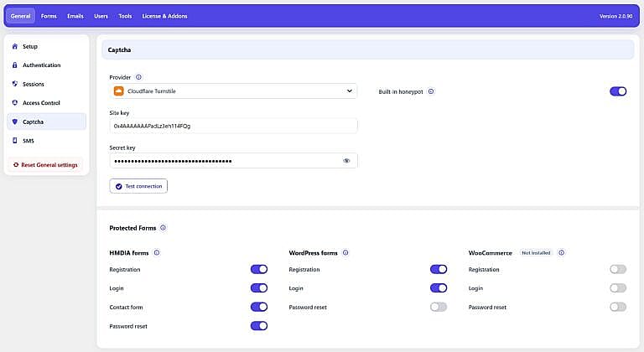Click the Setup home icon in sidebar

(15, 46)
